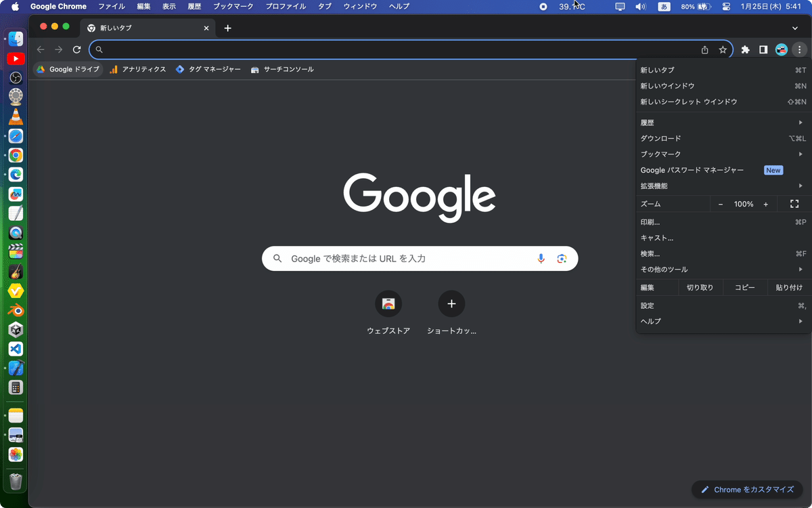Select 新しいウインドウ menu entry
The image size is (812, 508).
(x=723, y=86)
